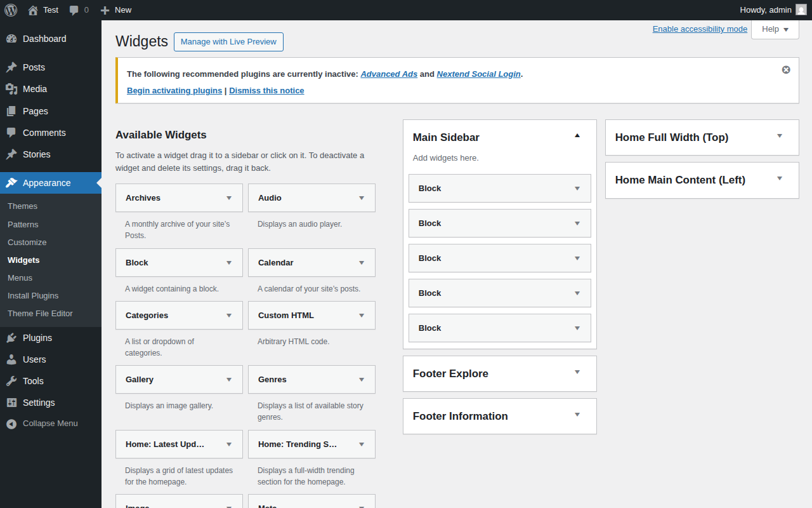The image size is (812, 508).
Task: Click the Settings sliders icon
Action: 11,403
